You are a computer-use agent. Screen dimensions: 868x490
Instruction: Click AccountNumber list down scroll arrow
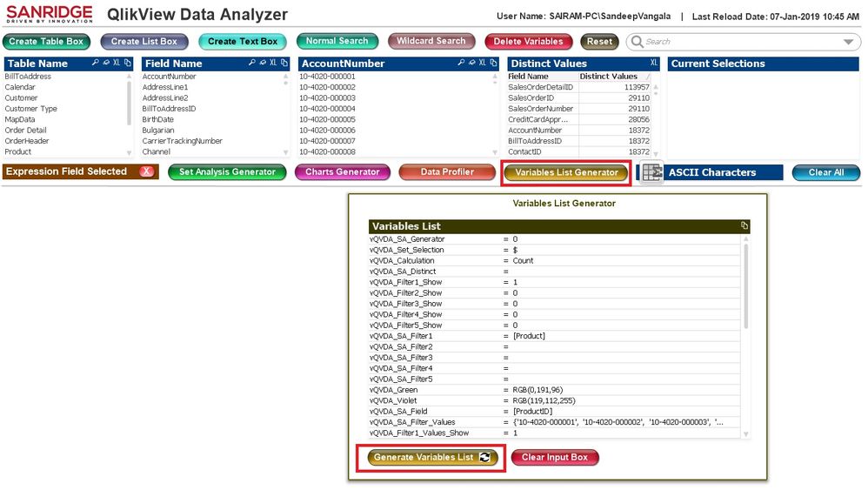coord(494,152)
